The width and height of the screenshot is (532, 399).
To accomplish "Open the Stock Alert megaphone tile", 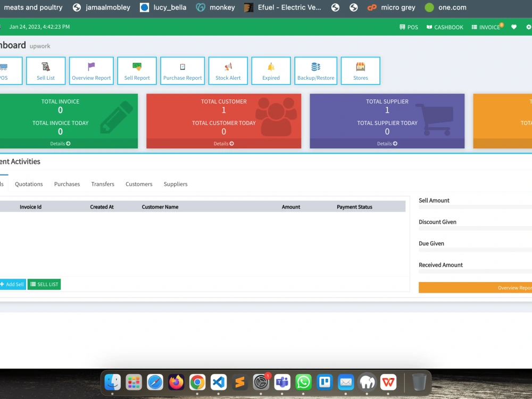I will coord(228,71).
